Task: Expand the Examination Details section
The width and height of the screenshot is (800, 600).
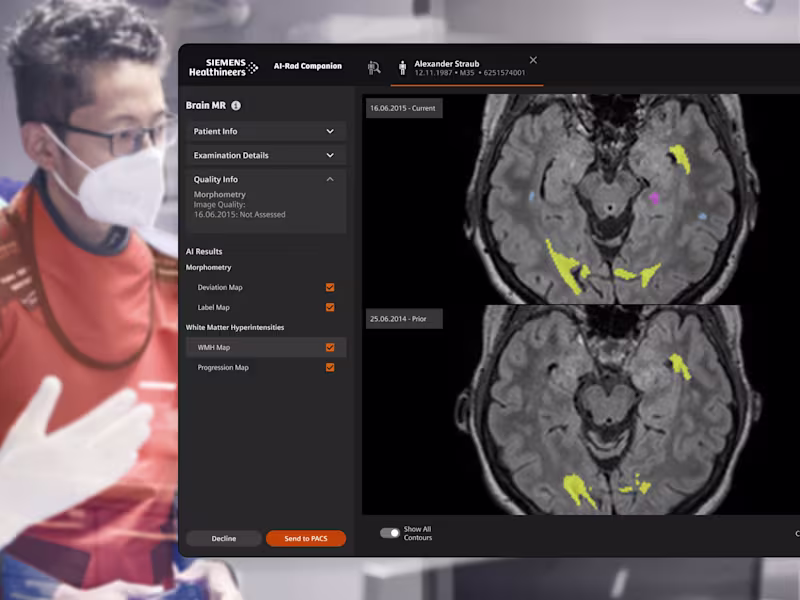Action: (266, 155)
